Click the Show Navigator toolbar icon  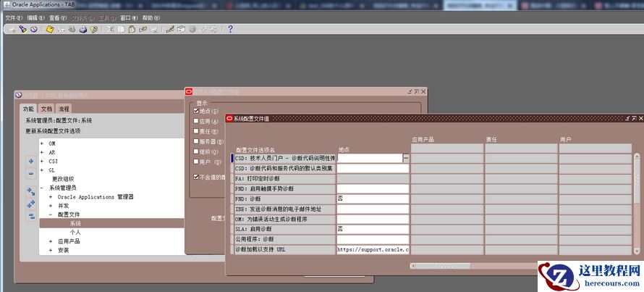pos(34,30)
